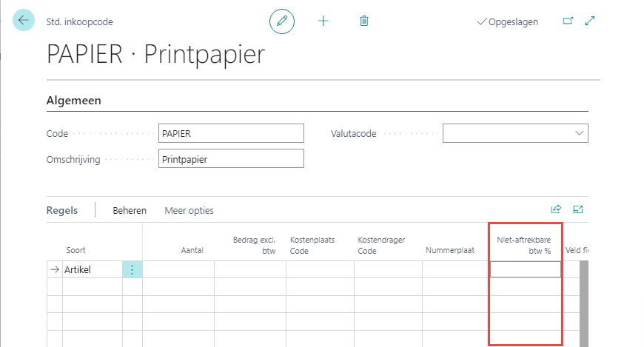Open Meer opties menu

pyautogui.click(x=189, y=211)
